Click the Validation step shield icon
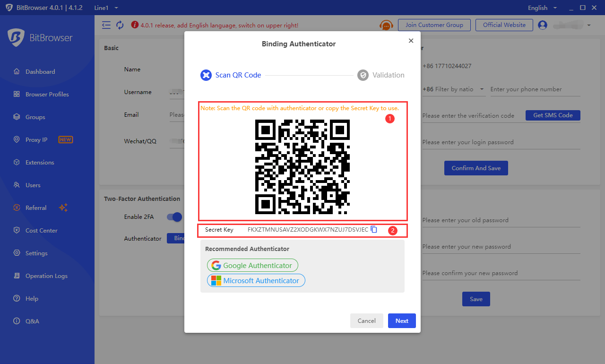This screenshot has height=364, width=605. (x=363, y=75)
